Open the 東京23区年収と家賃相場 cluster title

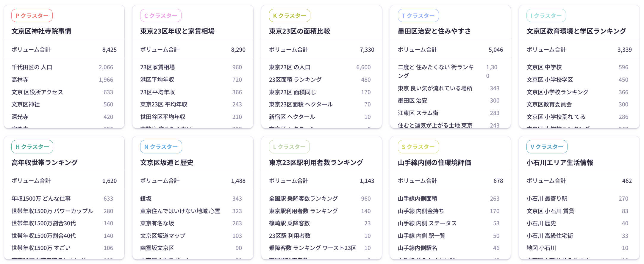(x=177, y=31)
